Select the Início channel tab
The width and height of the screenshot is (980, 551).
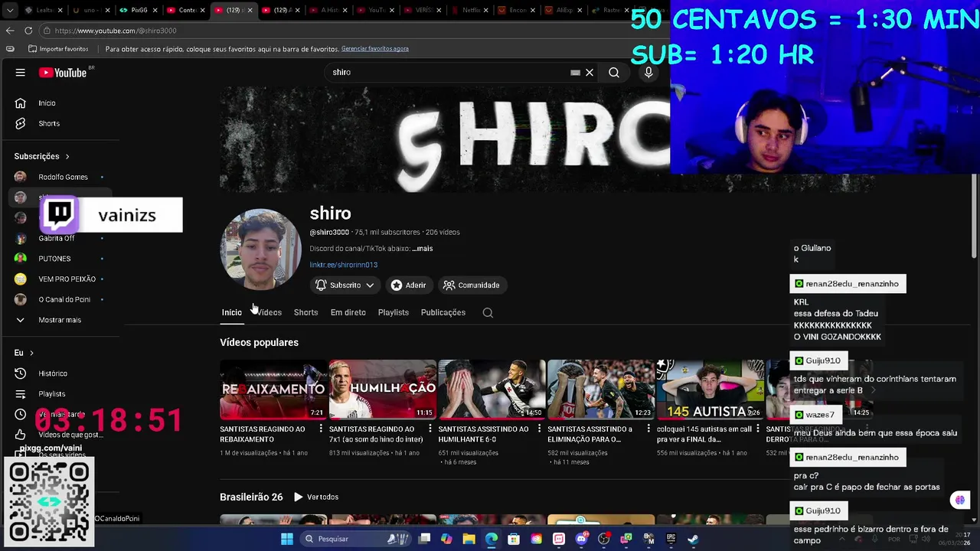[x=231, y=313]
